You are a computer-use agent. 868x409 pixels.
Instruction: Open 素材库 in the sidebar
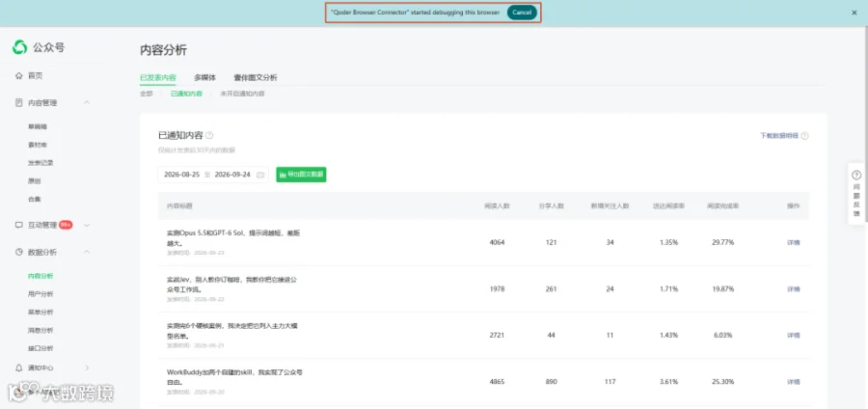pyautogui.click(x=38, y=145)
